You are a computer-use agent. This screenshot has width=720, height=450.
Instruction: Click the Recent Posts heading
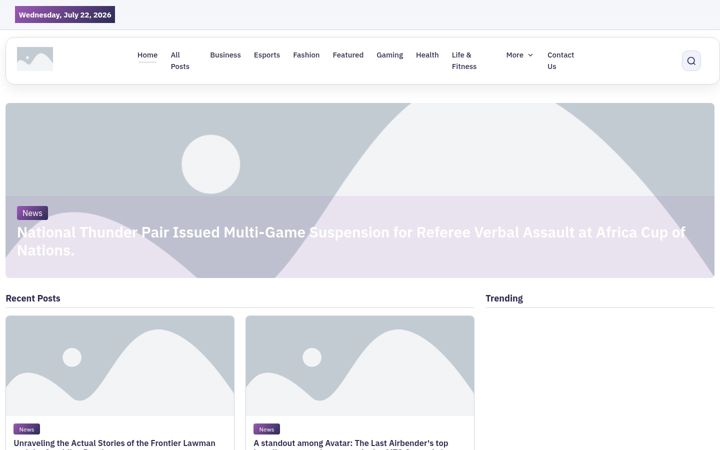point(33,298)
